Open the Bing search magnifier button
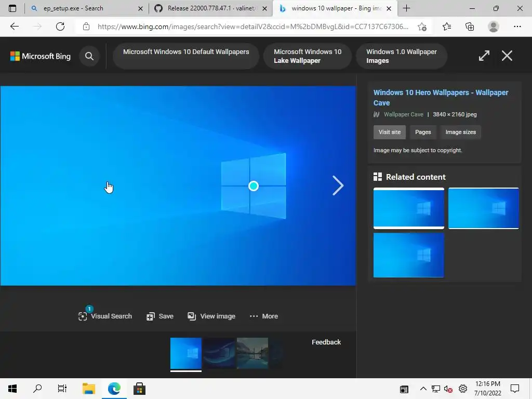 pos(89,56)
